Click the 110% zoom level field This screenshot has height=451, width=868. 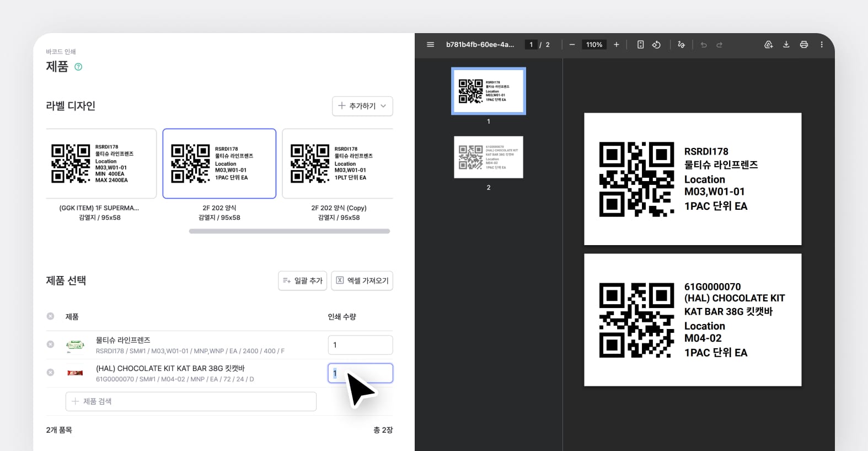594,45
